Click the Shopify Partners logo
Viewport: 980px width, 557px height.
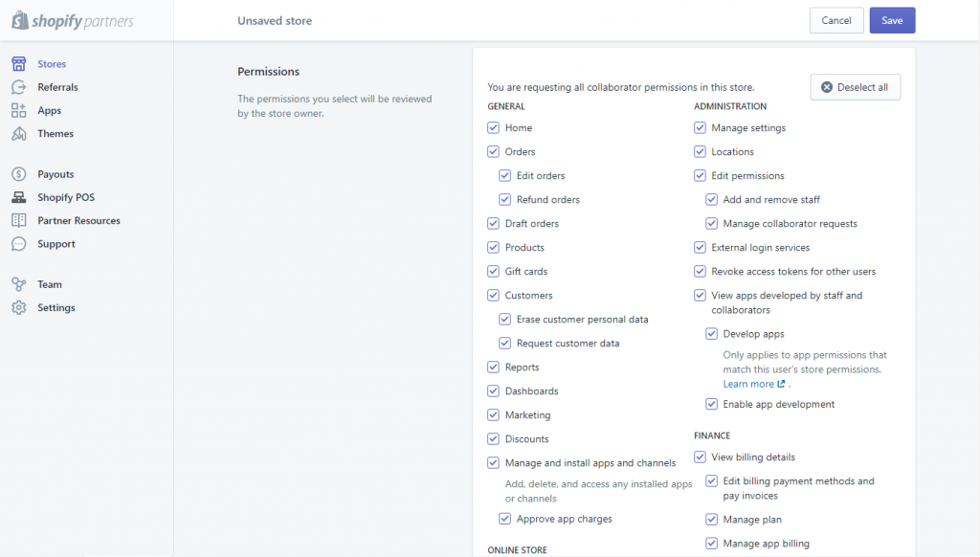click(72, 21)
